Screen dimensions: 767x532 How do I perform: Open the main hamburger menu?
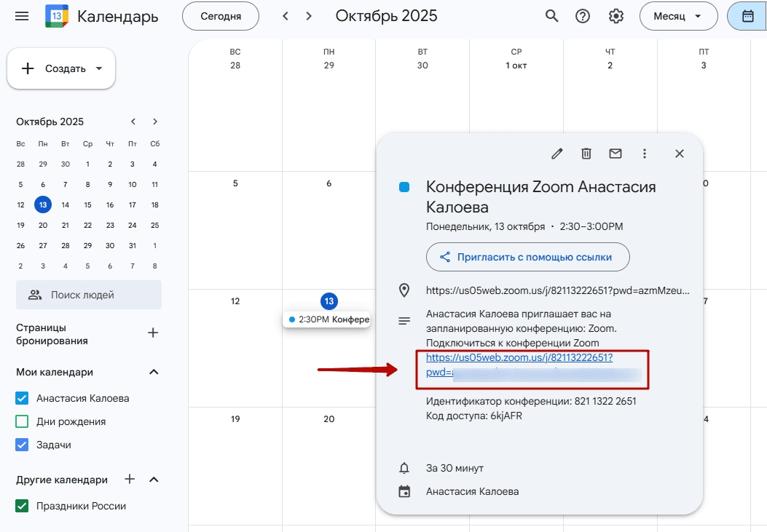(22, 16)
